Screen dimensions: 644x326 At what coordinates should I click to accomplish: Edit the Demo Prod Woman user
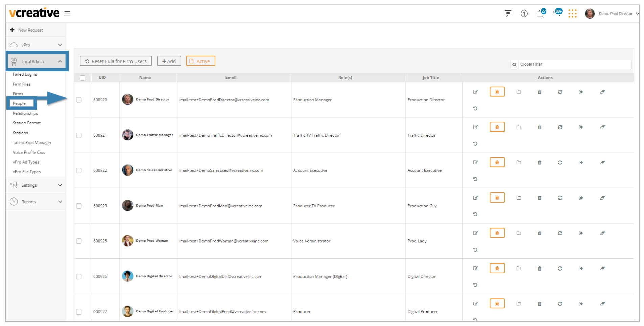coord(475,233)
